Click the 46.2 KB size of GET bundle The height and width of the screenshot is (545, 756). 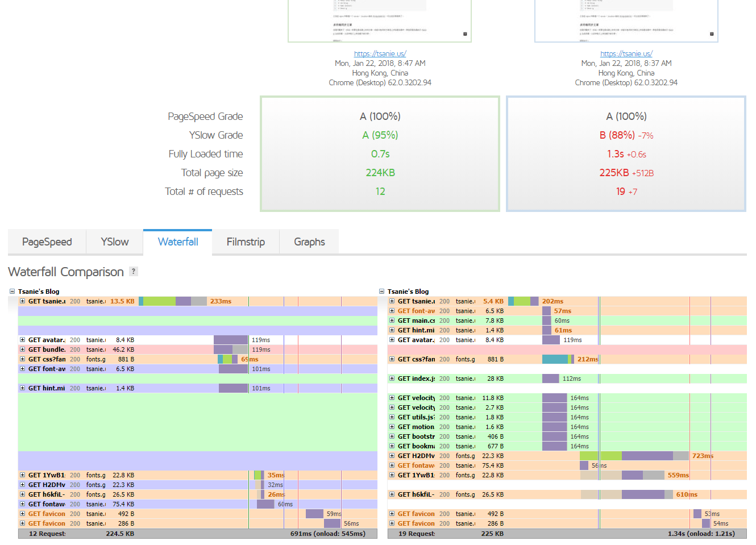[123, 350]
